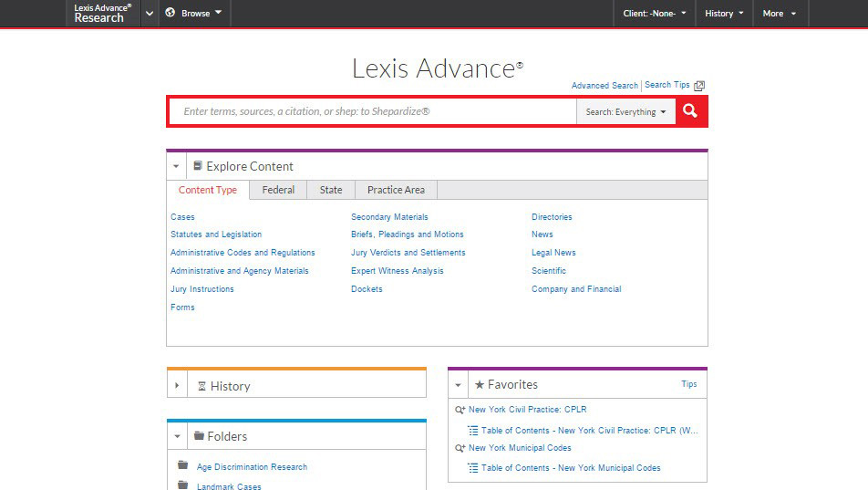Click the Search Tips external link icon

coord(699,86)
